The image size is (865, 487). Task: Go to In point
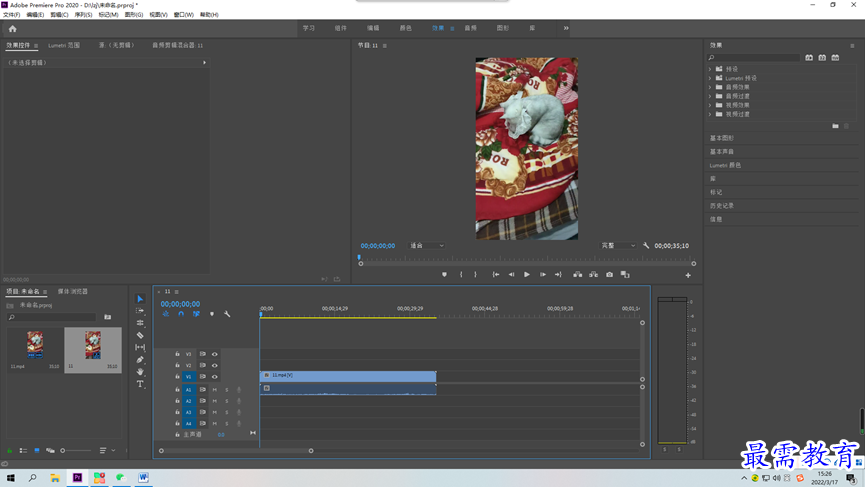496,275
